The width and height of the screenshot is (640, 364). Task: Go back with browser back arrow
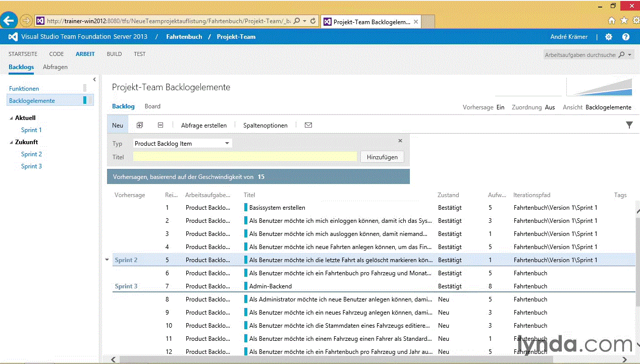point(9,21)
